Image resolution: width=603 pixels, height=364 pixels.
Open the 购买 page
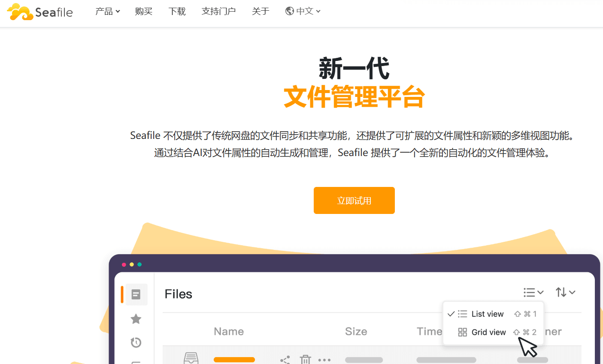[x=144, y=11]
